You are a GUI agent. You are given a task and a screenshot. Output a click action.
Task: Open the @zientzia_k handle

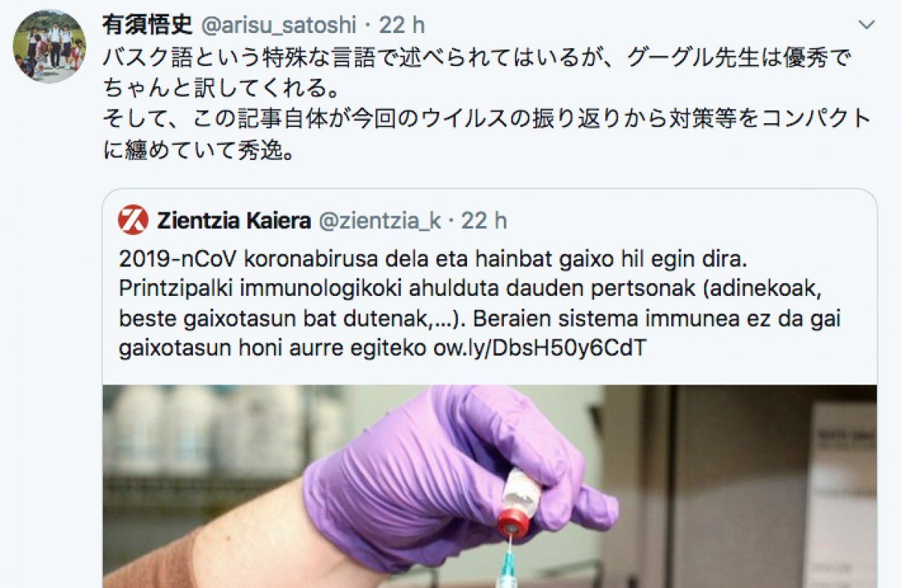(x=381, y=221)
